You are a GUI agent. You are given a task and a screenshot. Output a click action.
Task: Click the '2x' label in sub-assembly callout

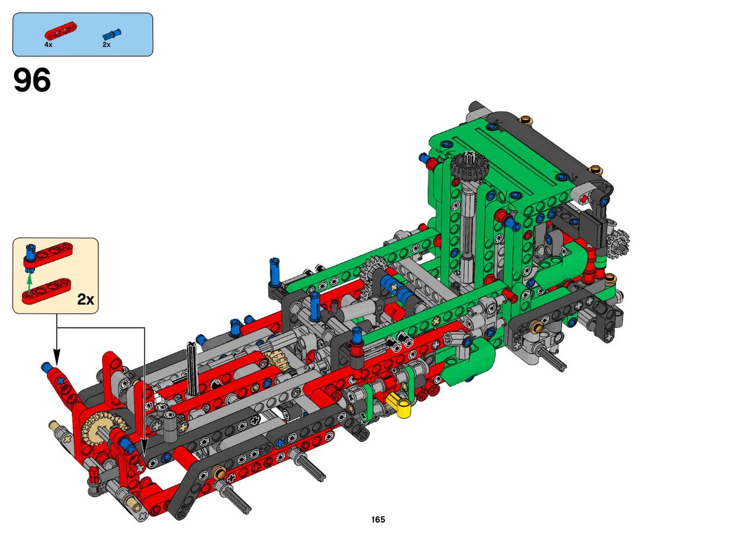coord(86,300)
